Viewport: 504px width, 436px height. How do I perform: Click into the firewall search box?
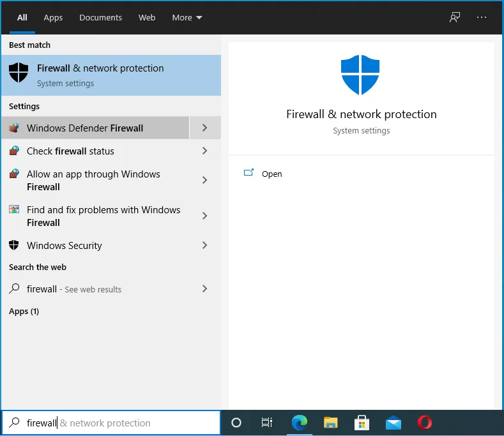(x=111, y=423)
